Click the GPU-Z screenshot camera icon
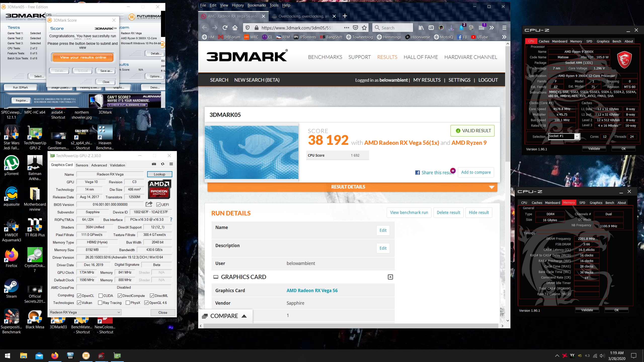Image resolution: width=644 pixels, height=362 pixels. pyautogui.click(x=154, y=164)
